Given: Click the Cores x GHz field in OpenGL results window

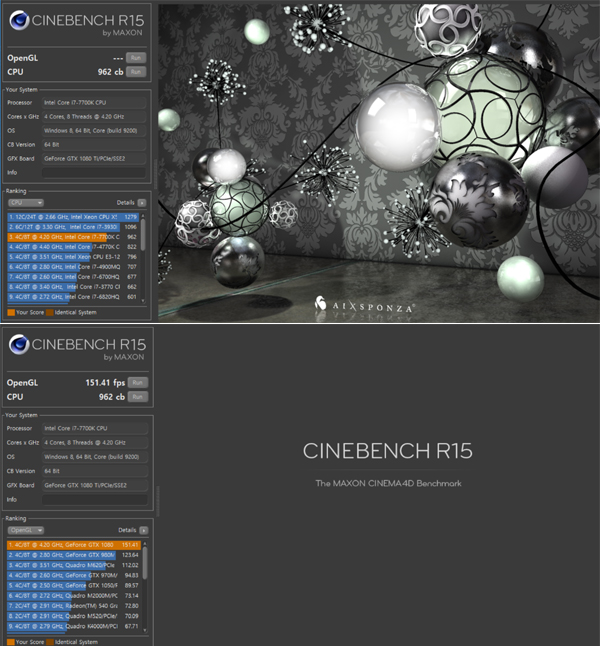Looking at the screenshot, I should pyautogui.click(x=95, y=442).
